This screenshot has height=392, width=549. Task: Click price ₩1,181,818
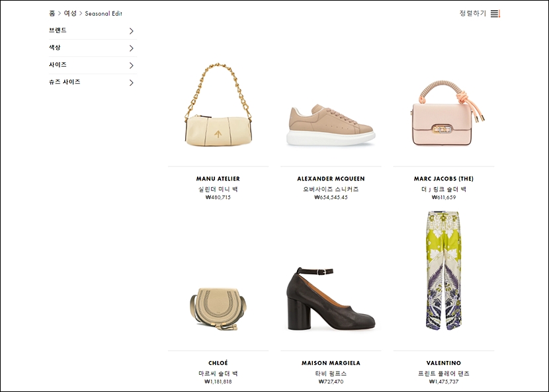[x=218, y=381]
